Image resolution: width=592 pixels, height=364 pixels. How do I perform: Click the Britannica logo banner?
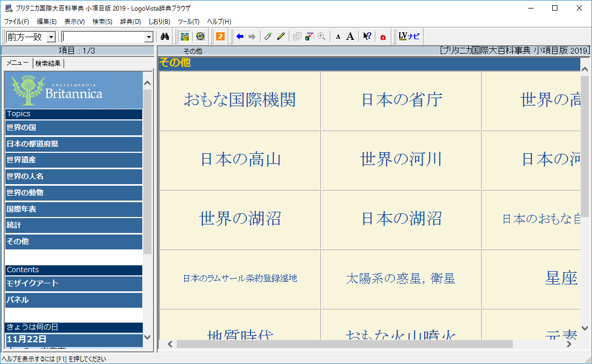point(74,90)
